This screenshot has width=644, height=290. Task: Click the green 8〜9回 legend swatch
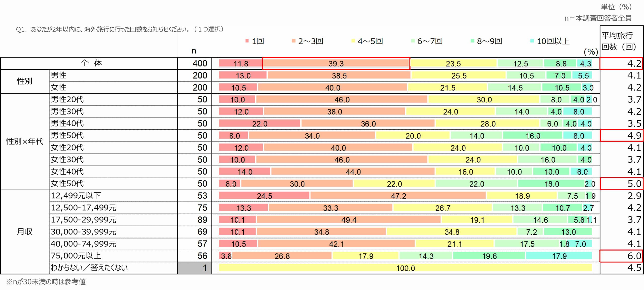tap(472, 41)
